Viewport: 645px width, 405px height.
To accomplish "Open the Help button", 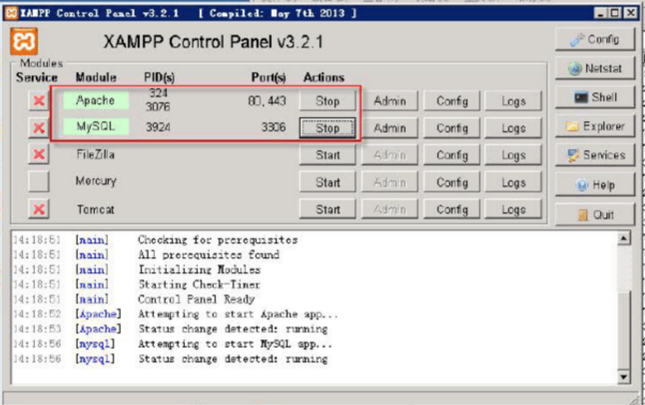I will [595, 185].
